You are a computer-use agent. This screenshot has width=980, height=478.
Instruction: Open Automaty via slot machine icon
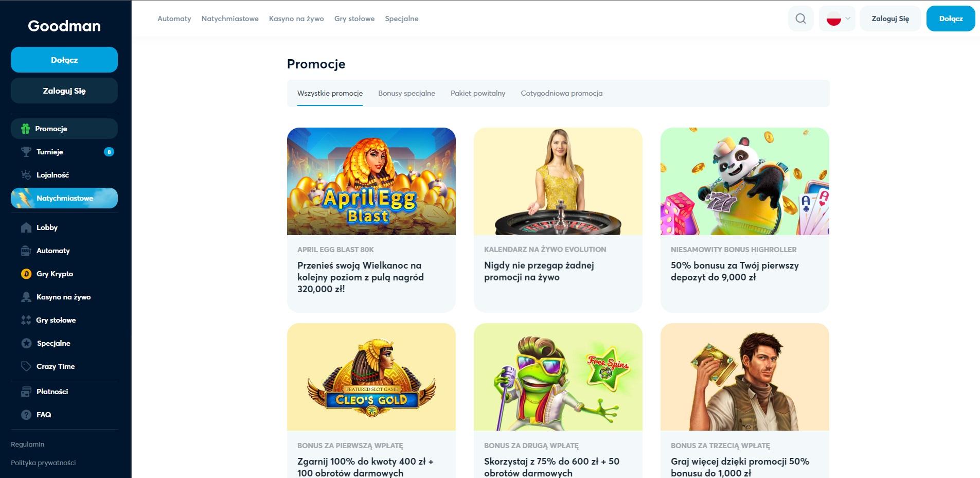tap(26, 251)
